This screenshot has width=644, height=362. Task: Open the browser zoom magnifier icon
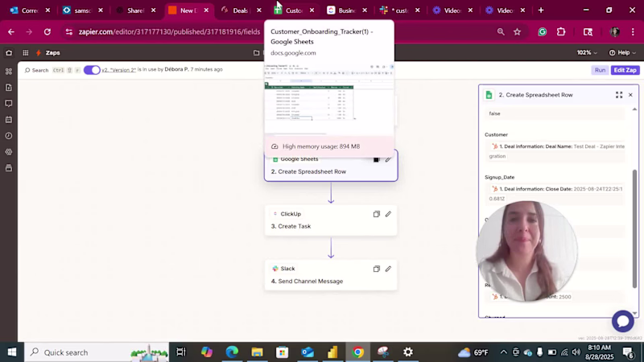tap(500, 31)
